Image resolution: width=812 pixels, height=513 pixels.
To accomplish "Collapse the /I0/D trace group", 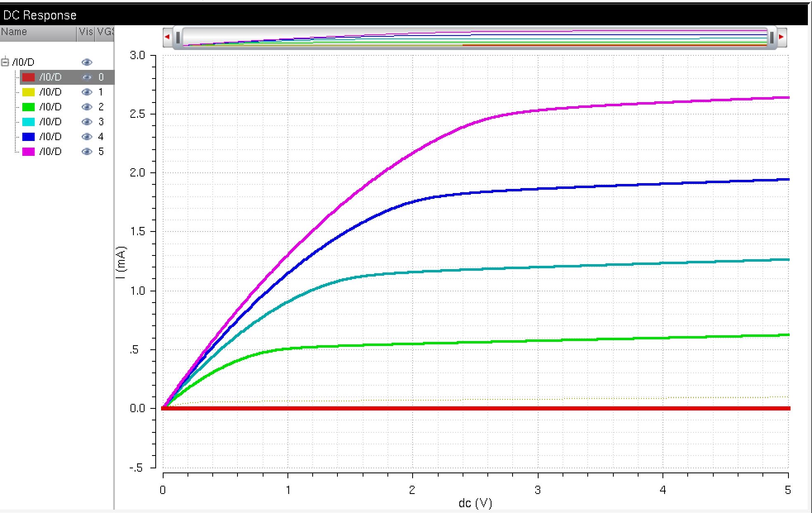I will pos(5,62).
